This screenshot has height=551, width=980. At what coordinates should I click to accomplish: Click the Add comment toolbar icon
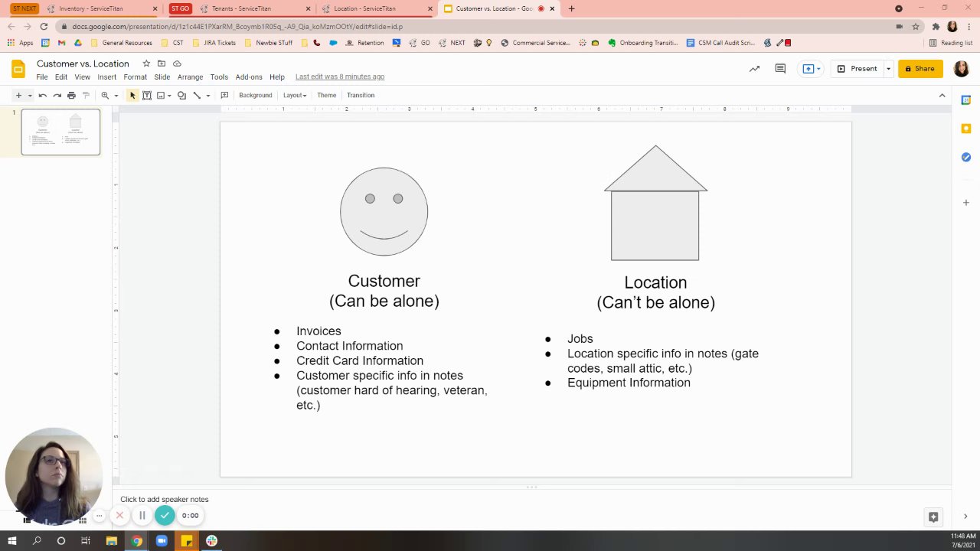(x=224, y=96)
